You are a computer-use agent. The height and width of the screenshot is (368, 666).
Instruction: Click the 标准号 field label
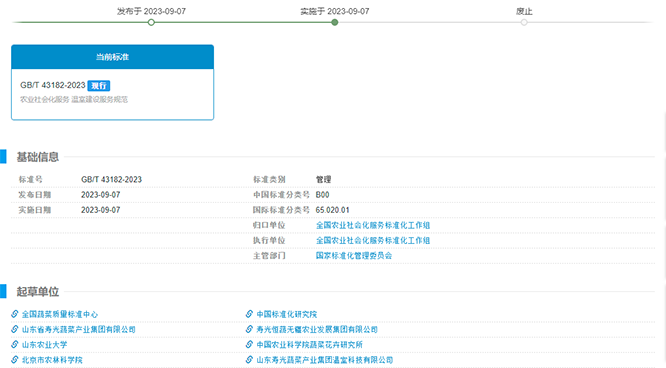[x=31, y=180]
